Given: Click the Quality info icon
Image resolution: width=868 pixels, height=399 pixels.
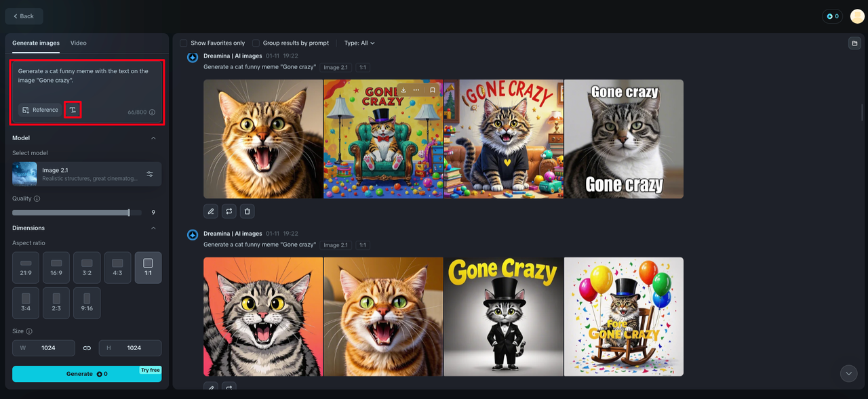Looking at the screenshot, I should click(x=37, y=198).
